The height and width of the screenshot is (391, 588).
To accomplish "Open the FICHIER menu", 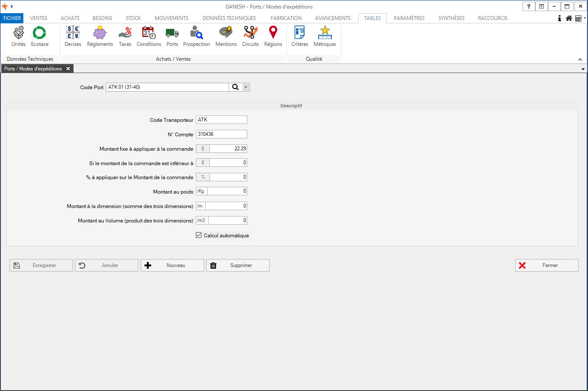I will [x=12, y=18].
